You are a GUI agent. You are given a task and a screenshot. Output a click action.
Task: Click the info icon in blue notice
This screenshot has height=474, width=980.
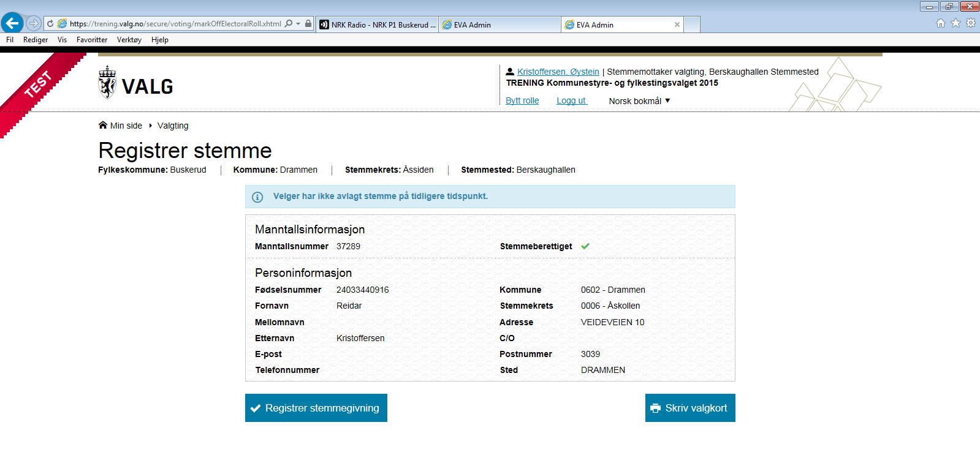257,197
